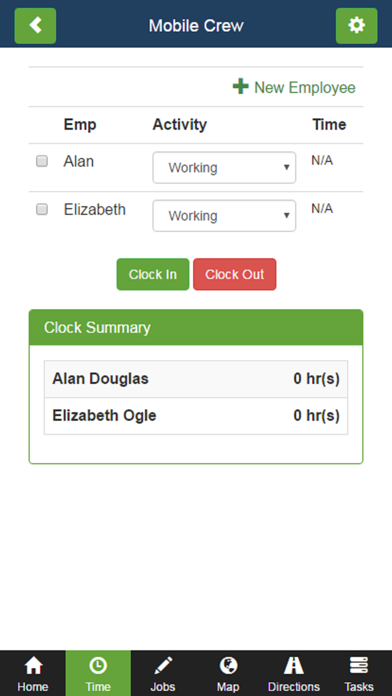Click the green Clock In button
Image resolution: width=392 pixels, height=696 pixels.
(153, 274)
